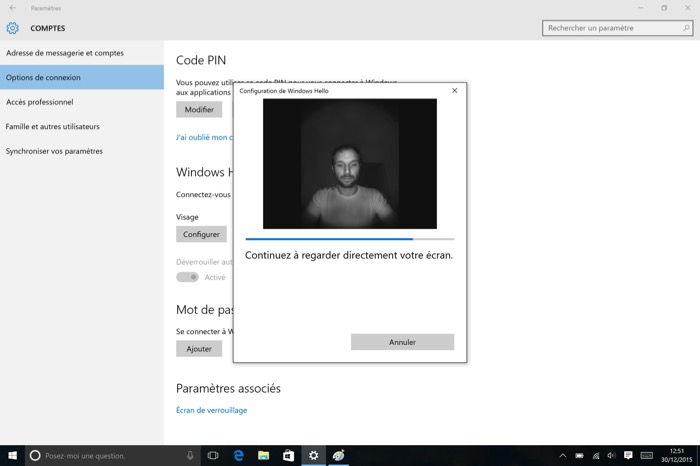Open Task View from the taskbar

point(213,455)
